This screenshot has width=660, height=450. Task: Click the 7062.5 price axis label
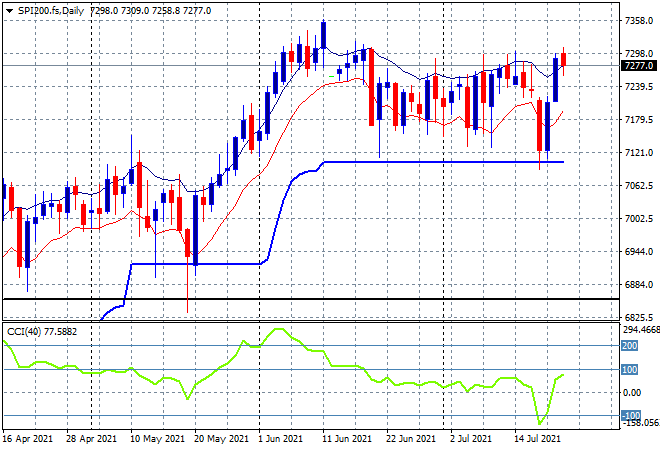coord(639,186)
